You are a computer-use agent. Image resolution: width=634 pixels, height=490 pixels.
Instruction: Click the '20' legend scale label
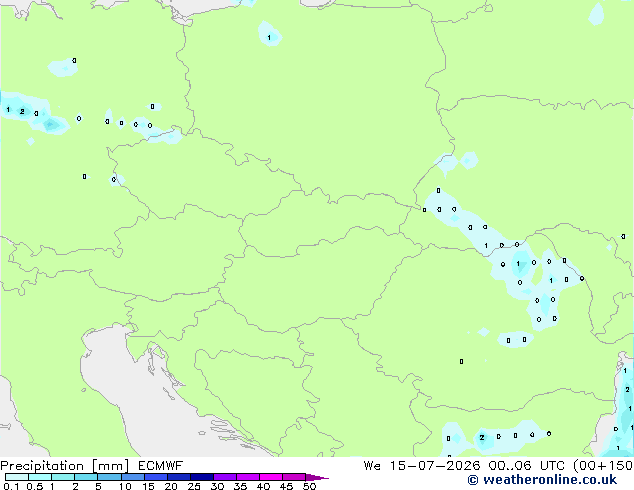pos(171,486)
